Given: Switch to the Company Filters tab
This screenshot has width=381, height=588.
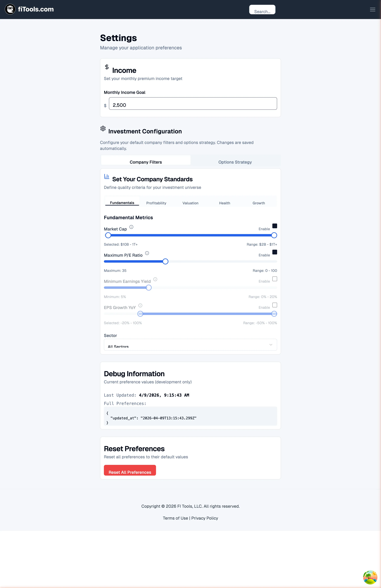Looking at the screenshot, I should (146, 160).
